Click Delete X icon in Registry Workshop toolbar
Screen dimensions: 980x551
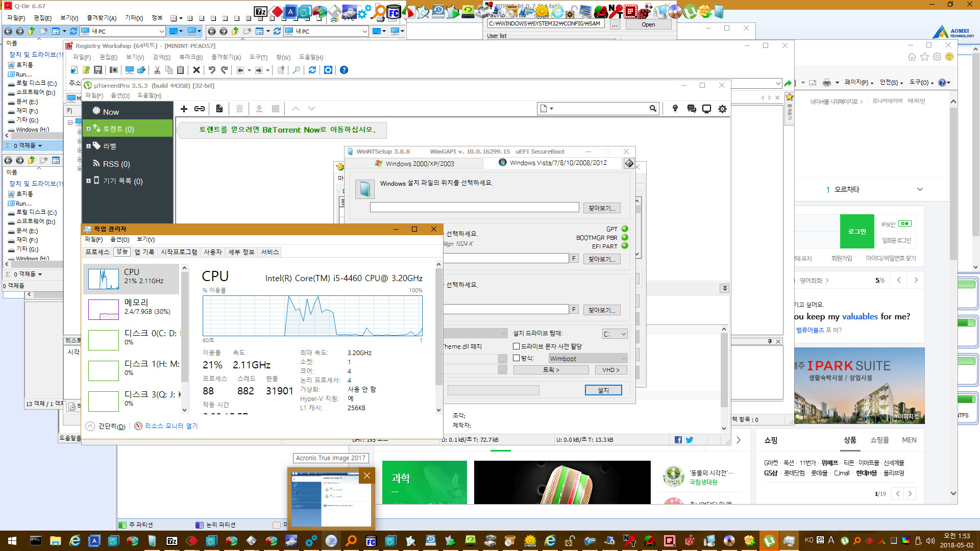coord(196,70)
